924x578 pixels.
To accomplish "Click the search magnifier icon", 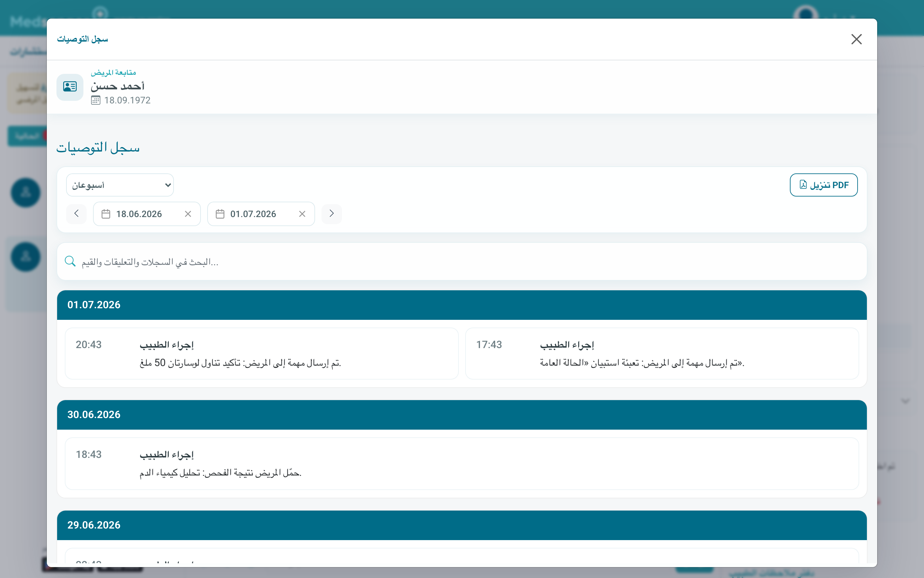I will [70, 261].
